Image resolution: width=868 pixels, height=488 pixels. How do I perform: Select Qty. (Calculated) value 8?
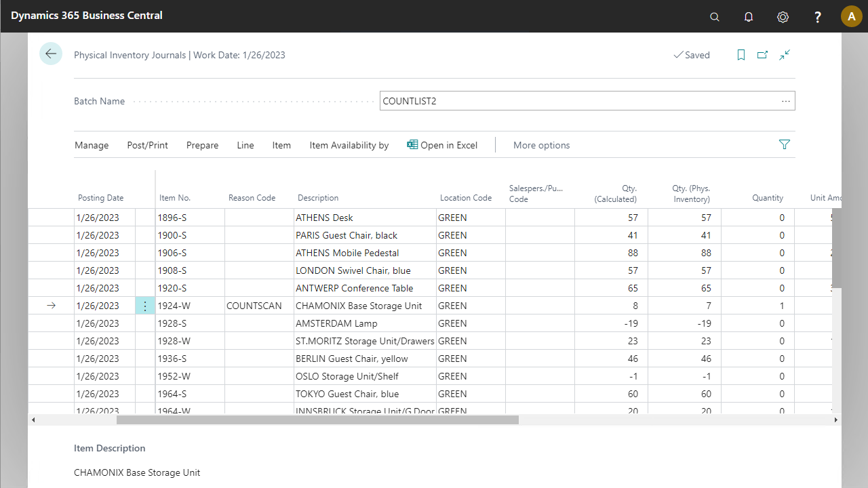point(611,306)
